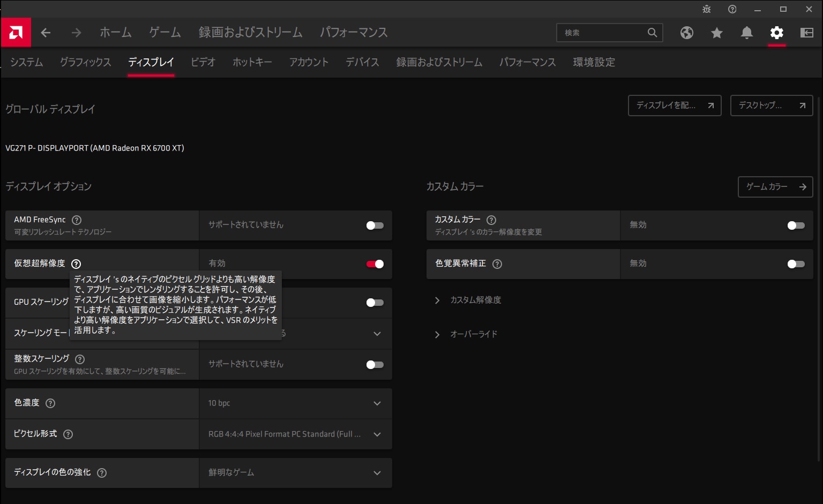The width and height of the screenshot is (823, 504).
Task: Click the AMD logo home icon
Action: 16,33
